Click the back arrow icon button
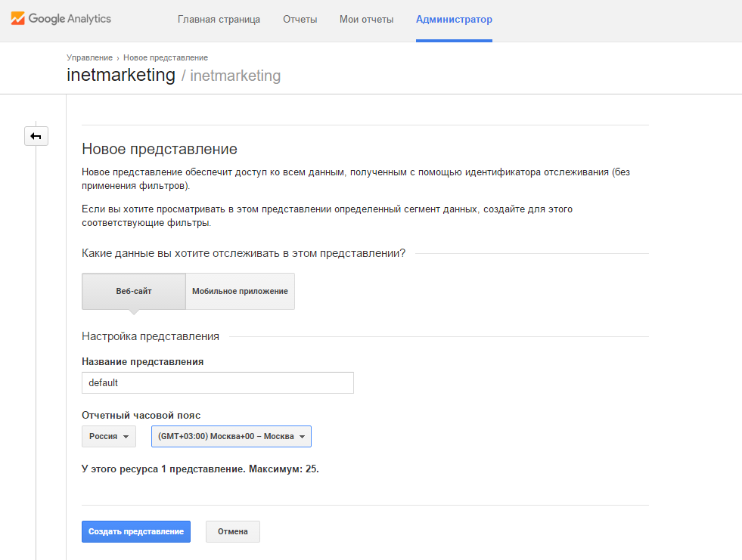This screenshot has width=742, height=560. click(36, 136)
